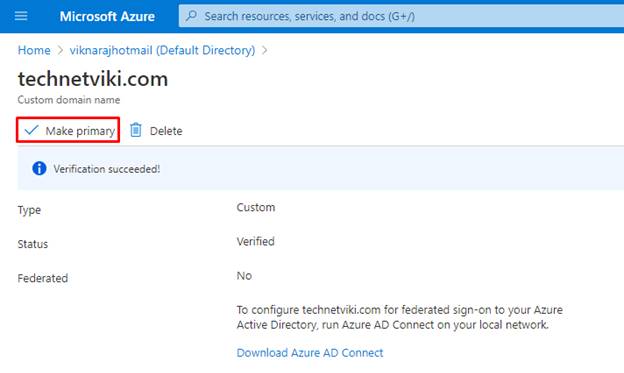Click the search magnifier icon
This screenshot has height=373, width=624.
pyautogui.click(x=191, y=16)
